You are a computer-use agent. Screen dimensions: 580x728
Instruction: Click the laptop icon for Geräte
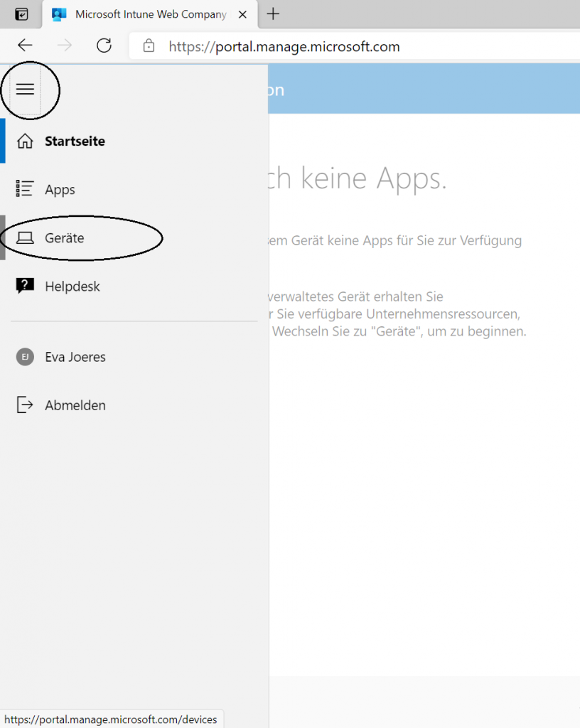pos(25,238)
